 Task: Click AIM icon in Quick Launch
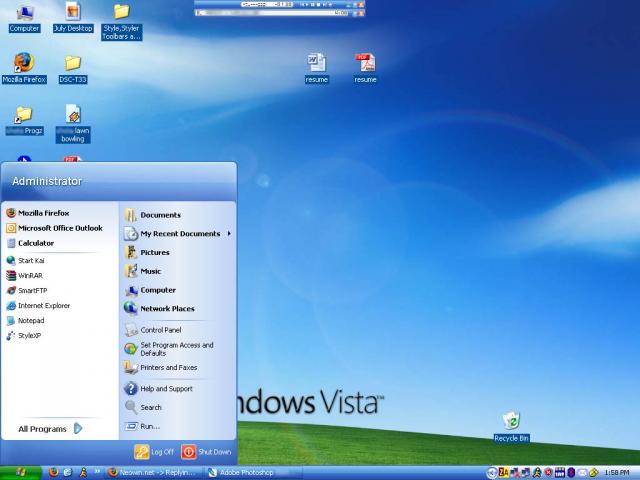pyautogui.click(x=83, y=473)
